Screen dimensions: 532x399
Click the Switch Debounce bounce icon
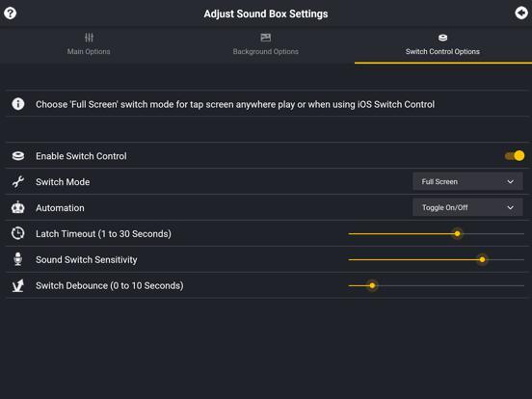pyautogui.click(x=18, y=285)
